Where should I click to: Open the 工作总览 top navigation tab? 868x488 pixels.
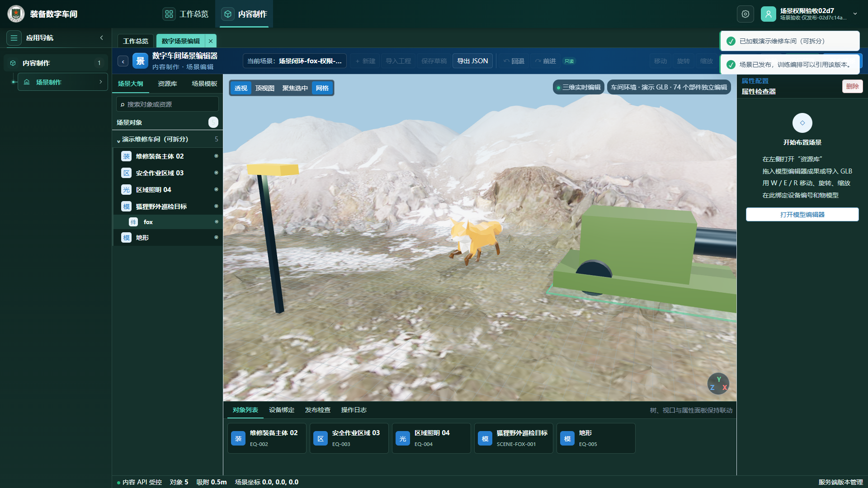(x=186, y=14)
